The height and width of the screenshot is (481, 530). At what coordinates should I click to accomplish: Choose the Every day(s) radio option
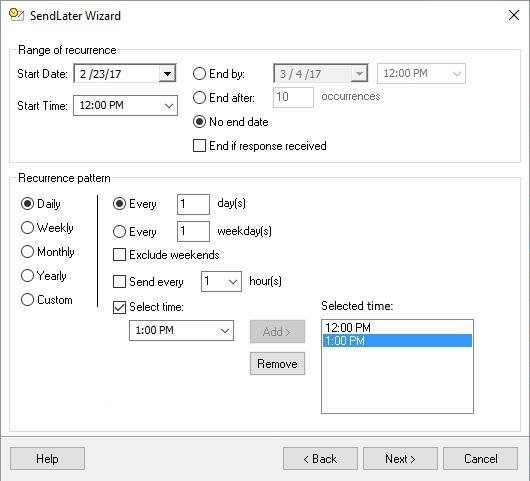pos(119,203)
